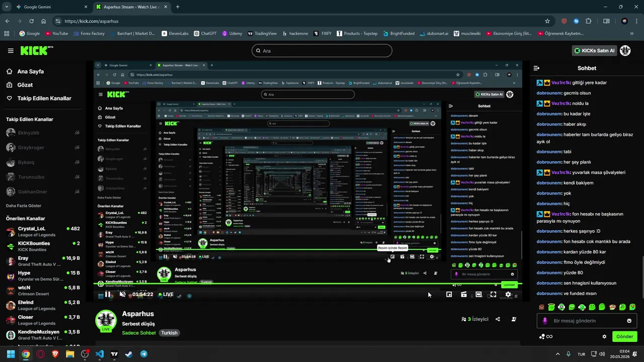
Task: Click the LIVE indicator on player
Action: pyautogui.click(x=166, y=295)
